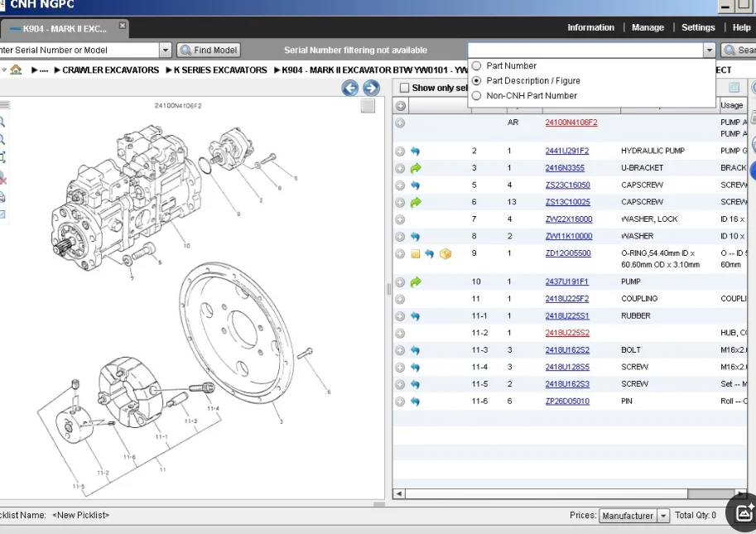Select the Non-CNH Part Number radio option
756x534 pixels.
tap(476, 96)
